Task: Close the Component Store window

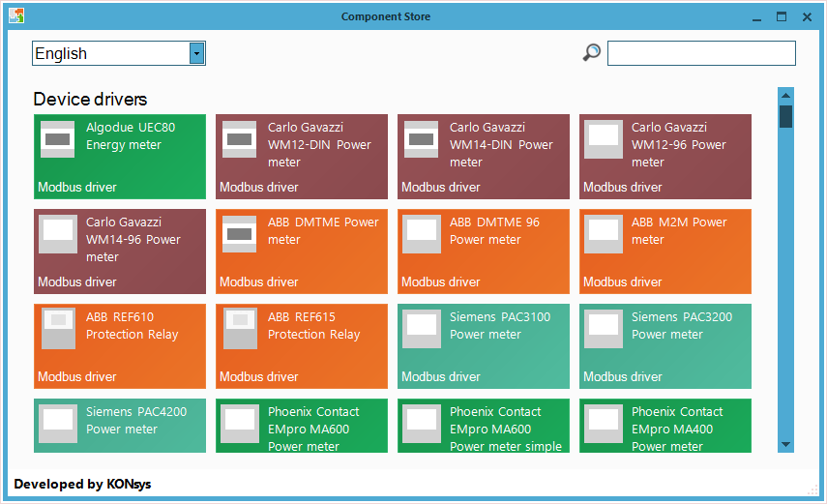Action: pyautogui.click(x=807, y=16)
